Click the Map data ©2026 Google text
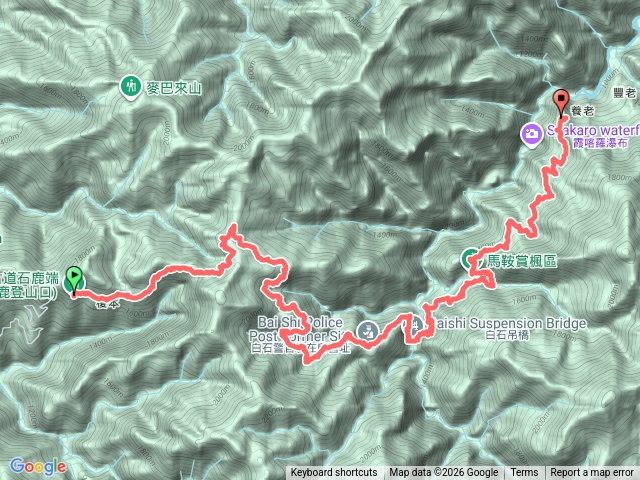Screen dimensions: 640x480 click(x=443, y=473)
